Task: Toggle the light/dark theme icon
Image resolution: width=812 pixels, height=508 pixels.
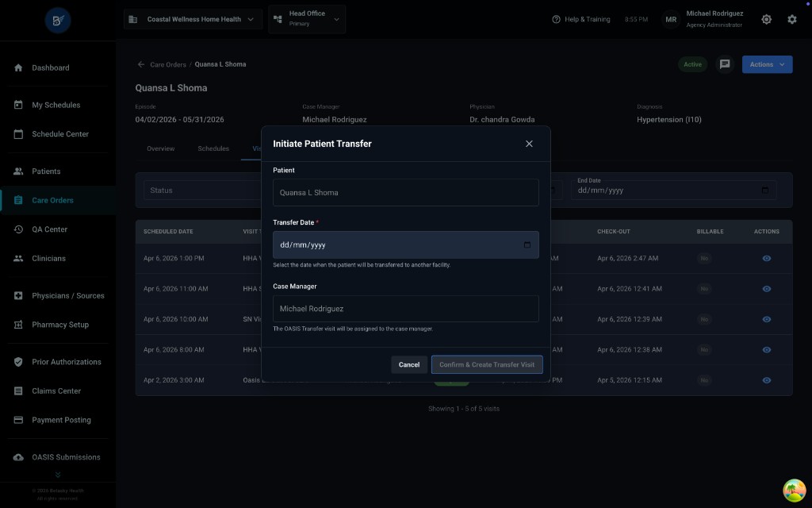Action: pos(767,20)
